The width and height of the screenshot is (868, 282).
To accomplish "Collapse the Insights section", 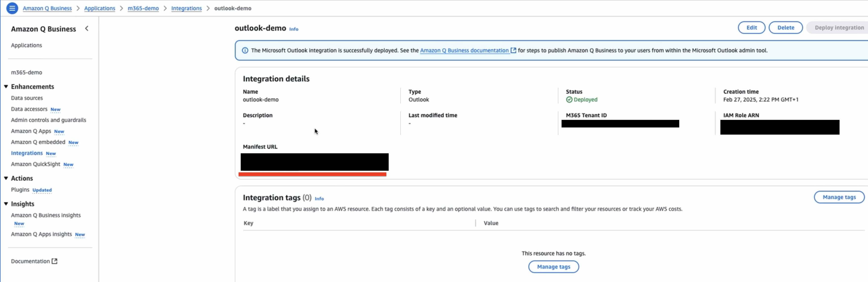I will 6,204.
